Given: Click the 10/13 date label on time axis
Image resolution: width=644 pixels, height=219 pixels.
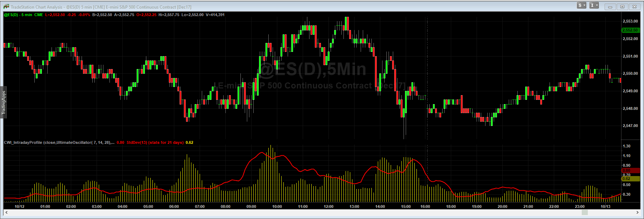Looking at the screenshot, I should pyautogui.click(x=605, y=206).
